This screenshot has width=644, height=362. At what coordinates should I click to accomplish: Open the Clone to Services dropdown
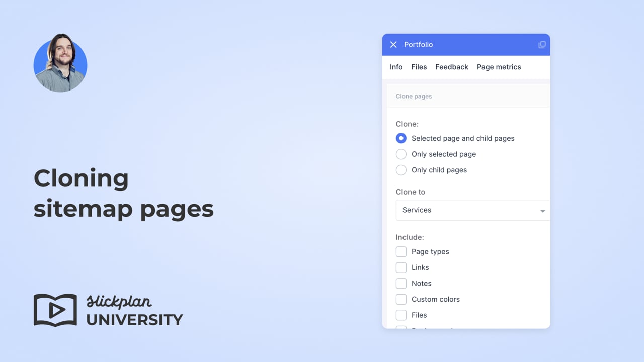472,210
